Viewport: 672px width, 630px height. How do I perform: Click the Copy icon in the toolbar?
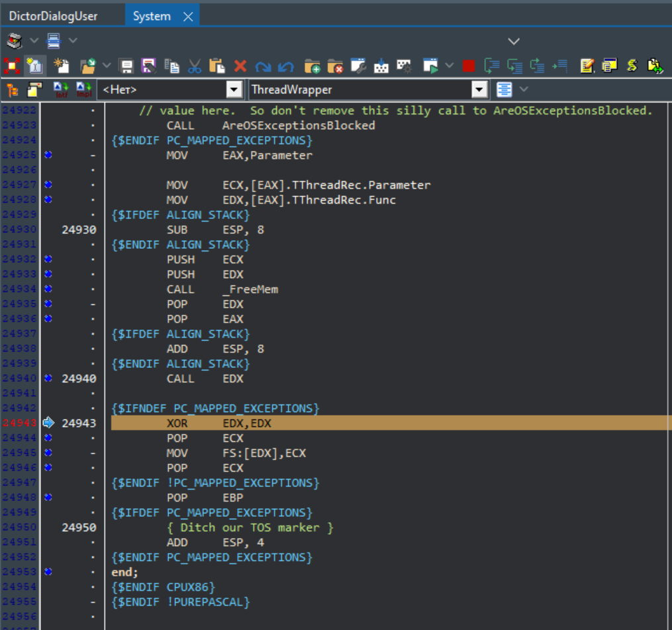[172, 66]
